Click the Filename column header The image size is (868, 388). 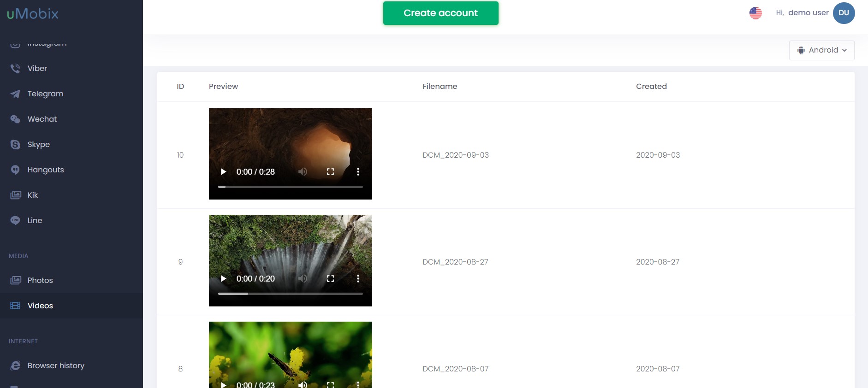pyautogui.click(x=440, y=86)
